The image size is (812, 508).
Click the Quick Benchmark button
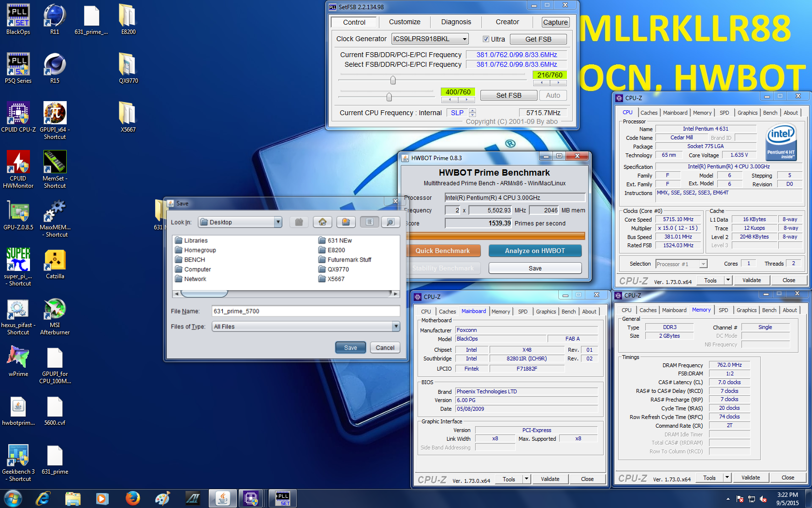click(442, 251)
